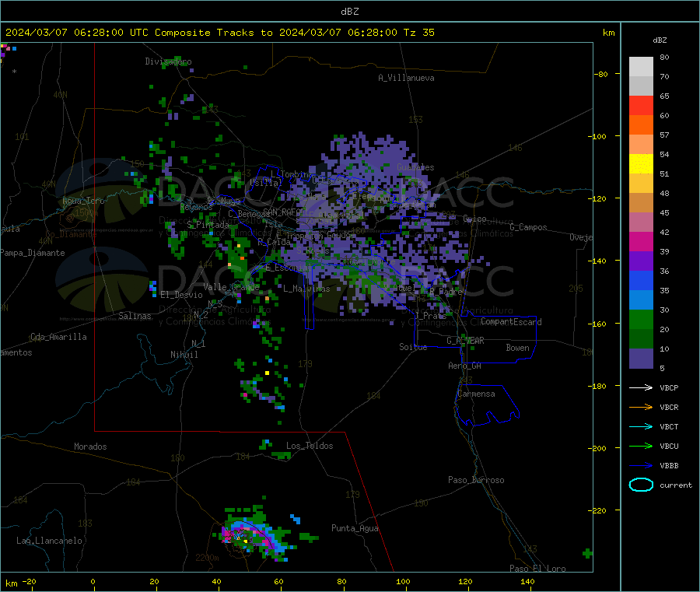The image size is (700, 592).
Task: Click the 'S_Pintada' map label
Action: [x=208, y=225]
